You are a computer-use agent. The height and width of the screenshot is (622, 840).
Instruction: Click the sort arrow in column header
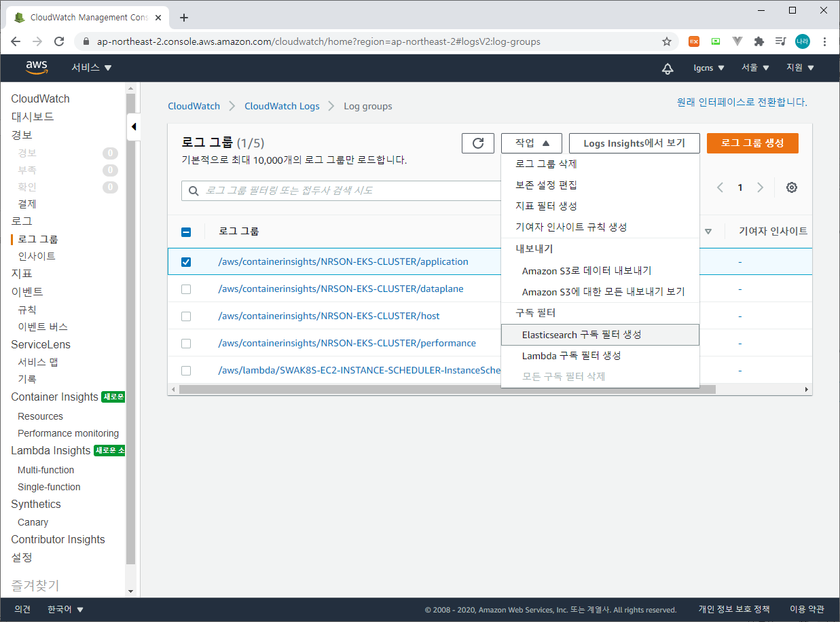click(708, 232)
